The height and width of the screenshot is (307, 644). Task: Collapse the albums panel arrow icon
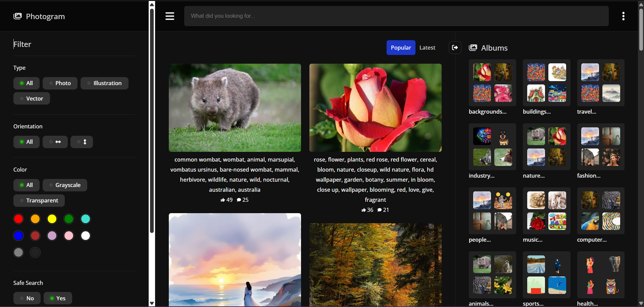(x=455, y=48)
